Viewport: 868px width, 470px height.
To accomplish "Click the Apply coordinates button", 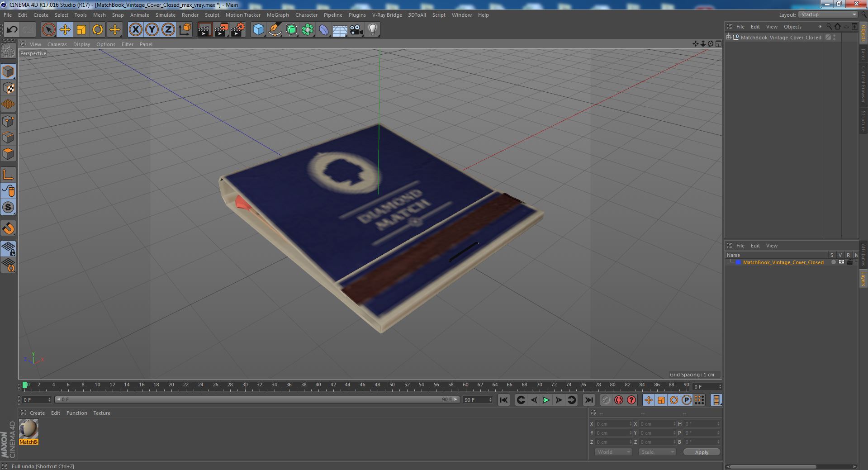I will [x=702, y=452].
